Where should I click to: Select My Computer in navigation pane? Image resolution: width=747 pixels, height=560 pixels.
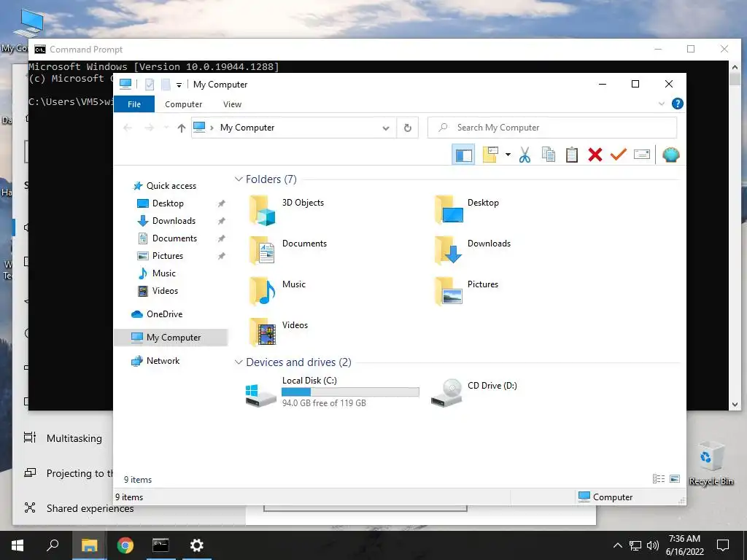[171, 338]
